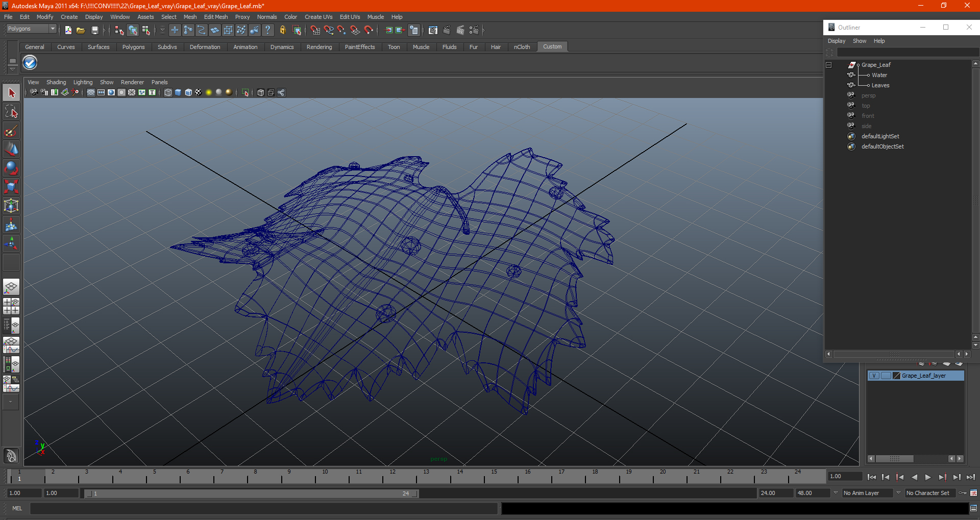The width and height of the screenshot is (980, 520).
Task: Click the MEL command input field
Action: (x=264, y=508)
